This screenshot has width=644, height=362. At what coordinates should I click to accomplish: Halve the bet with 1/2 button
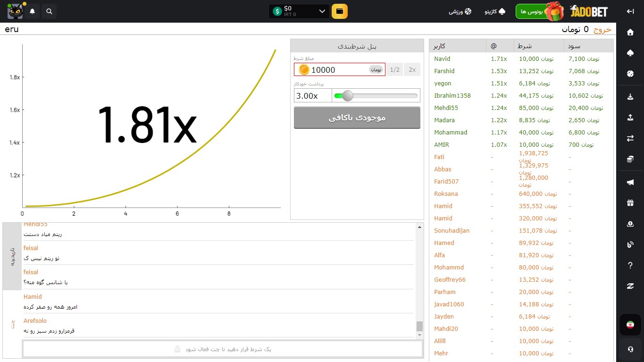click(x=395, y=70)
